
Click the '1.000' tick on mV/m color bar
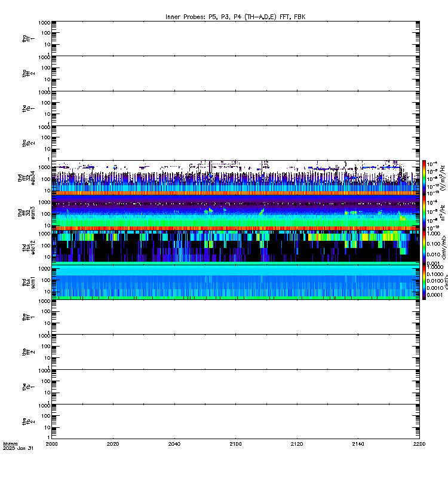point(434,233)
